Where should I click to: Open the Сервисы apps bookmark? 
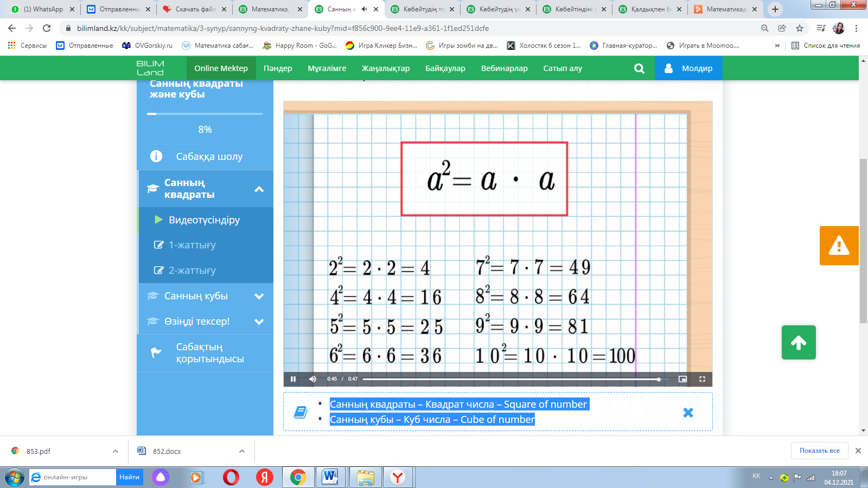tap(27, 46)
